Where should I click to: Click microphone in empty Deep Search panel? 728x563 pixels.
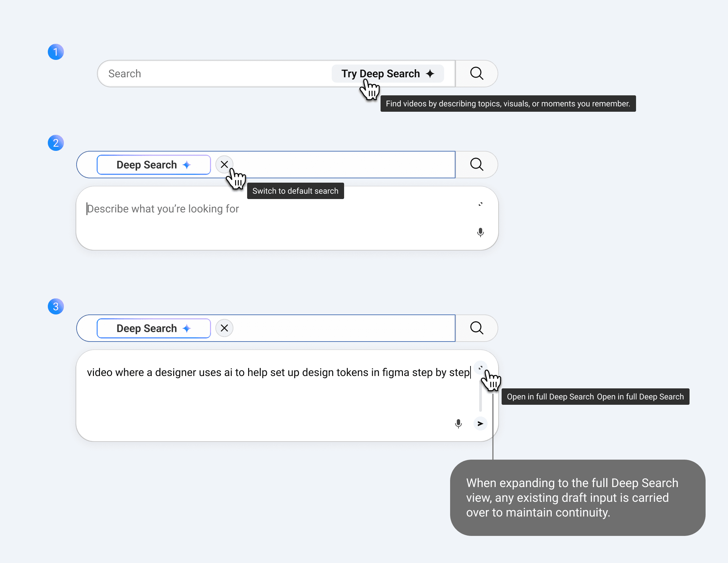coord(481,232)
